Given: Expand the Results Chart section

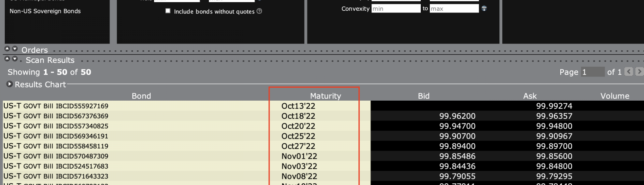Looking at the screenshot, I should (x=9, y=84).
